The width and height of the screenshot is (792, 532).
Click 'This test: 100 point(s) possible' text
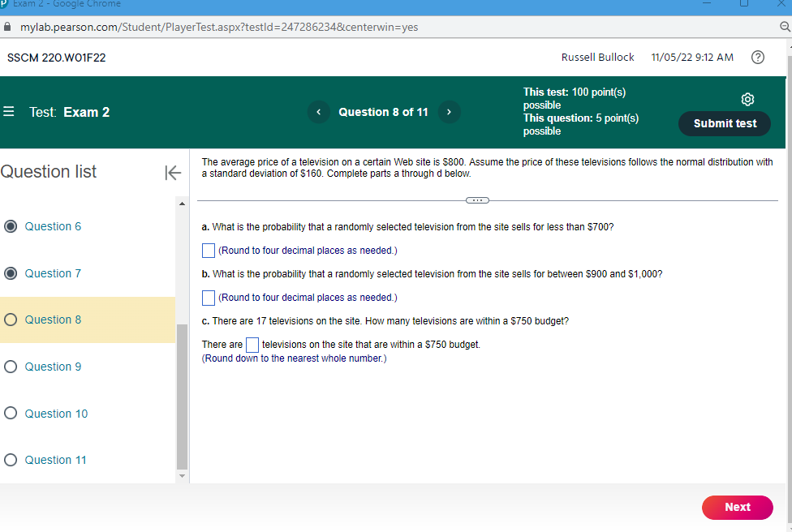click(x=575, y=98)
